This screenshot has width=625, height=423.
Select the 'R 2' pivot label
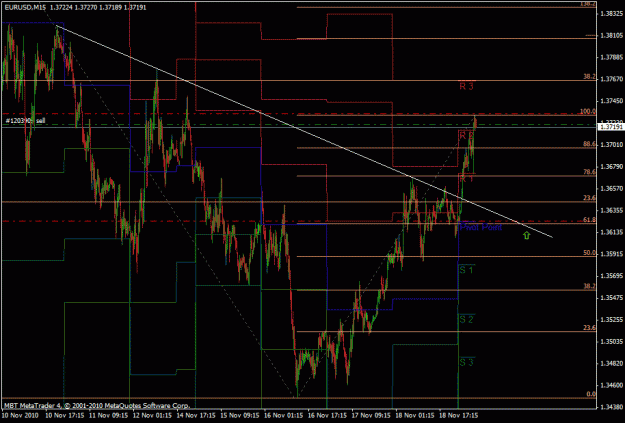[466, 136]
